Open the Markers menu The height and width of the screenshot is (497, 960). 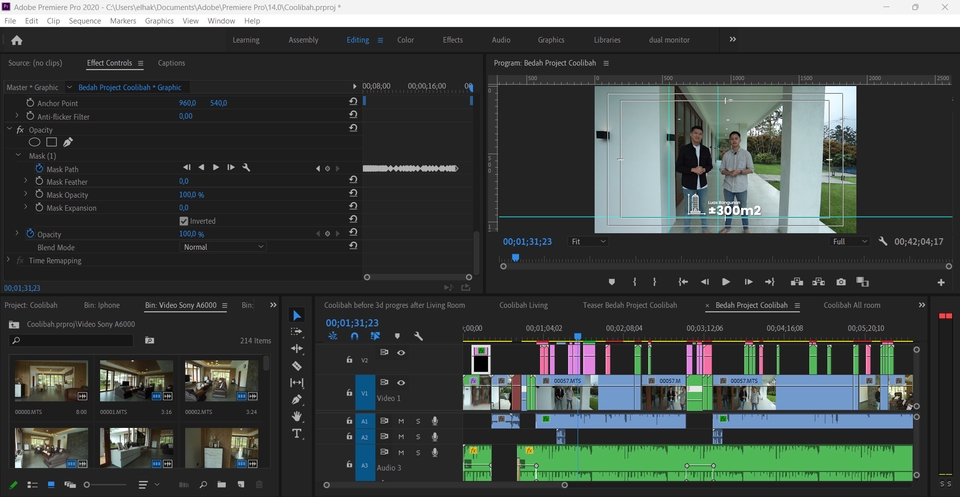point(123,21)
